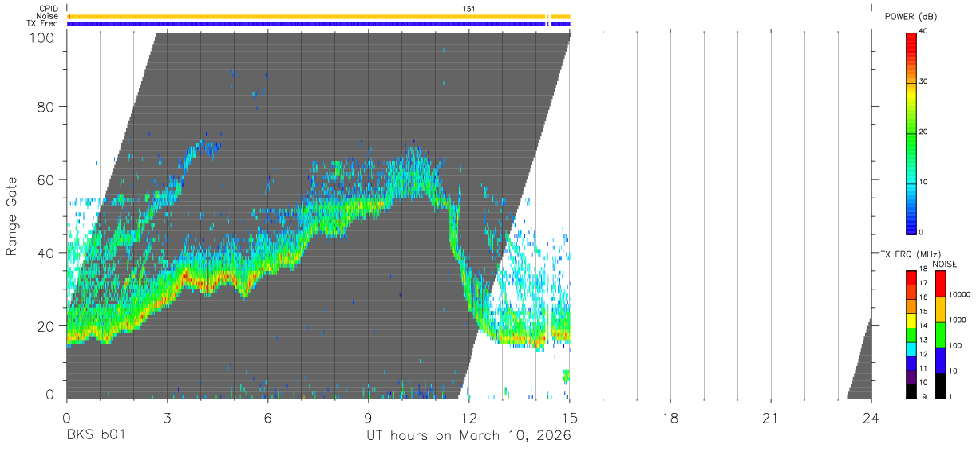Pick the orange 15-16 MHz frequency swatch
This screenshot has height=452, width=980.
pyautogui.click(x=911, y=307)
